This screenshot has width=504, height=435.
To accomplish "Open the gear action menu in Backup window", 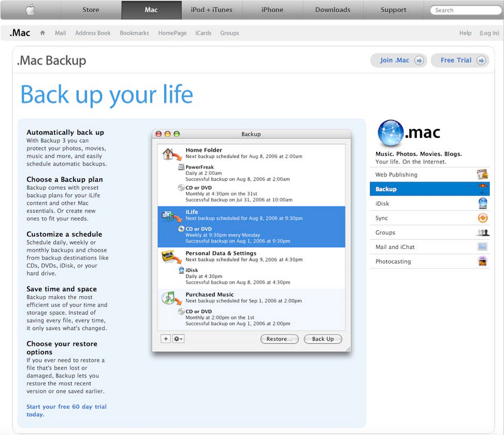I will tap(178, 339).
